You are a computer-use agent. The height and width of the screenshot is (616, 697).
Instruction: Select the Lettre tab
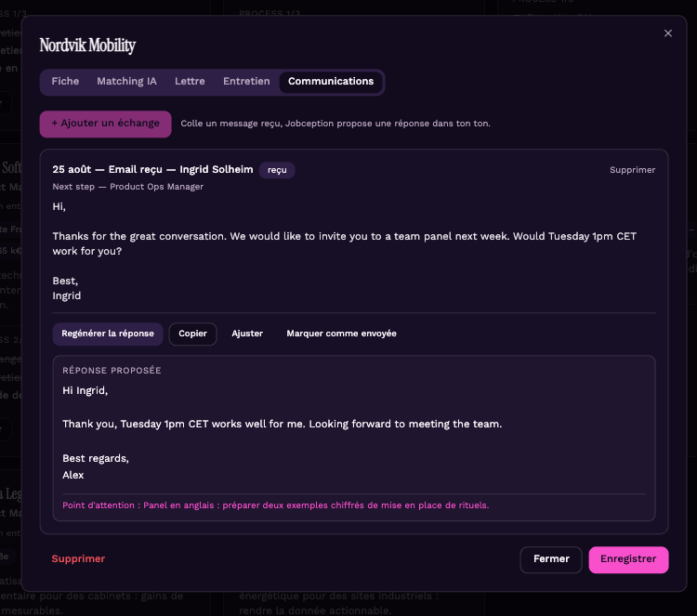coord(190,82)
